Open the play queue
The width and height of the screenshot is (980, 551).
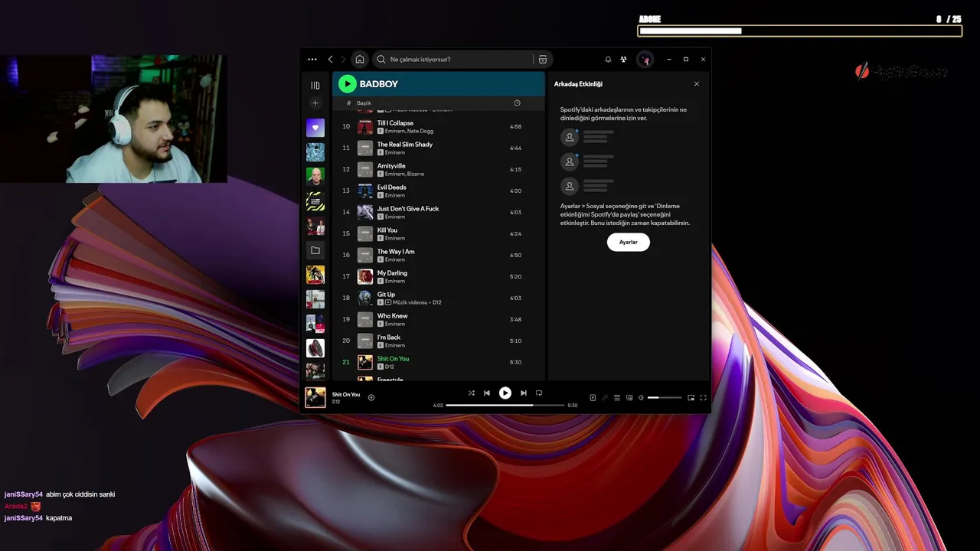point(617,397)
